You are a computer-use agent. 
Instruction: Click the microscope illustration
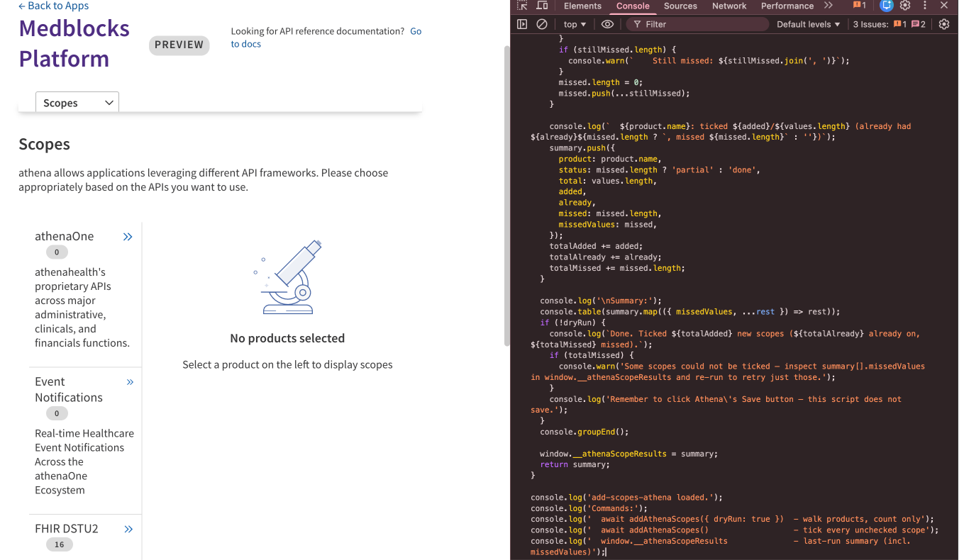tap(287, 276)
